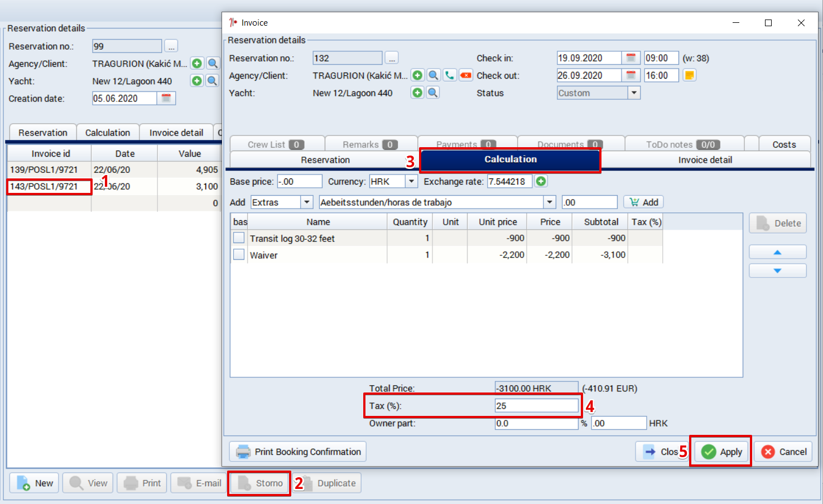Select invoice row 139/POSL1/9721
823x504 pixels.
[114, 169]
